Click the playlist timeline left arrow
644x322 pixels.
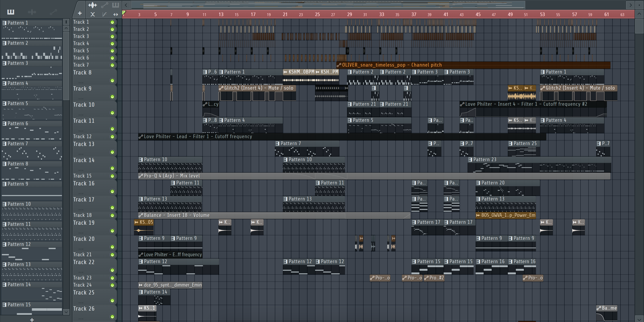pyautogui.click(x=126, y=5)
